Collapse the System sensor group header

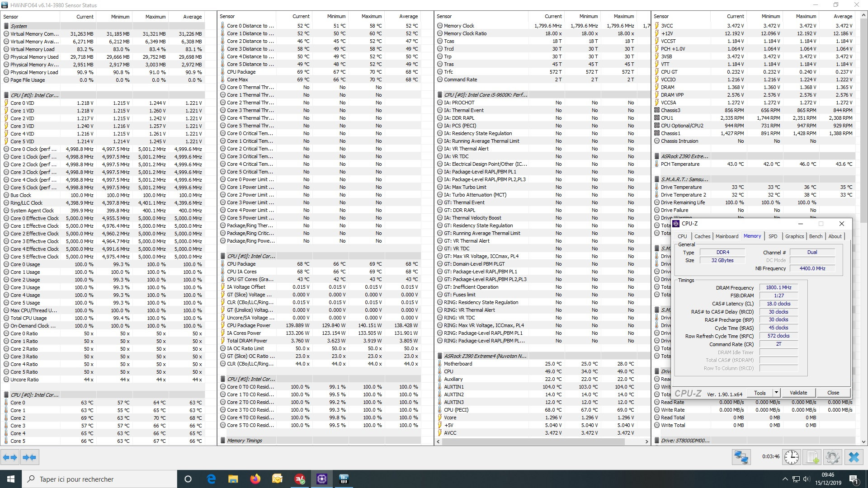point(19,26)
